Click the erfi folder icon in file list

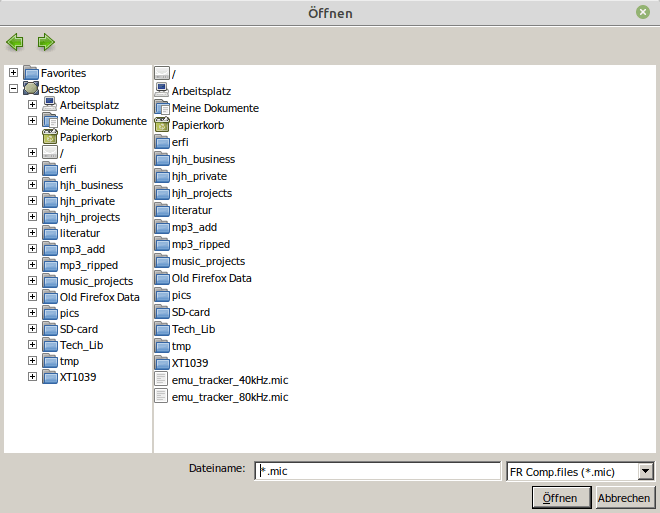[162, 142]
